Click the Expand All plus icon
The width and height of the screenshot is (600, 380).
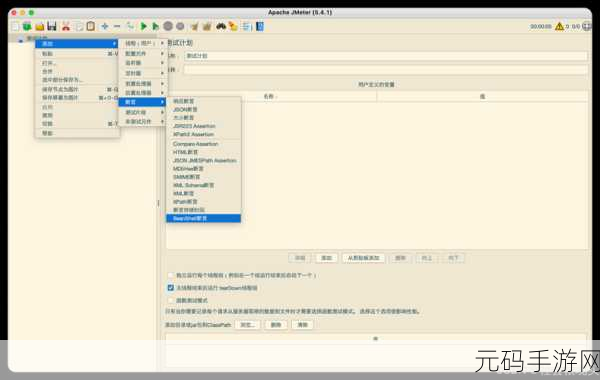coord(104,26)
